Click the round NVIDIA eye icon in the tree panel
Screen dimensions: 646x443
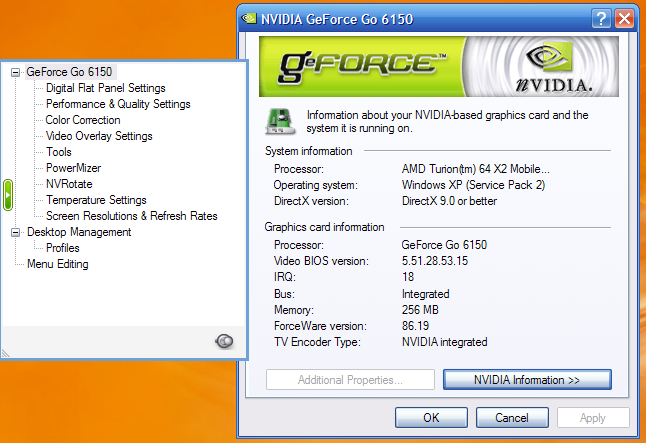pyautogui.click(x=224, y=341)
